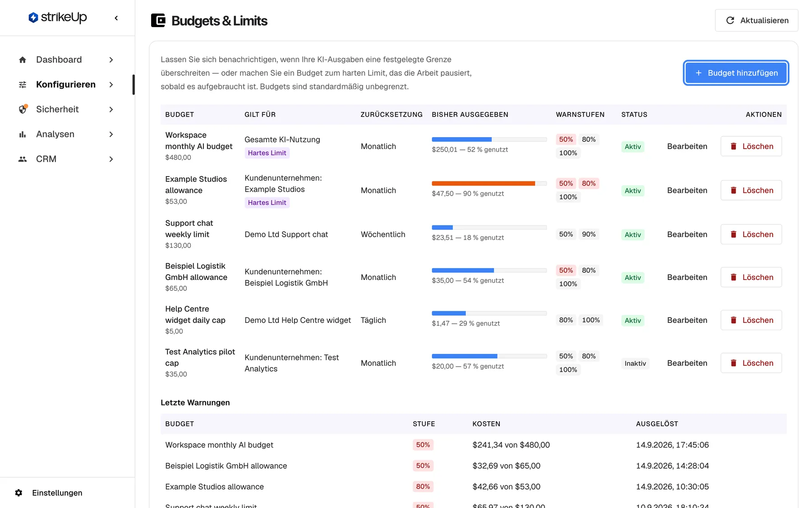Click Bearbeiten for Test Analytics pilot cap
This screenshot has height=508, width=812.
click(687, 363)
